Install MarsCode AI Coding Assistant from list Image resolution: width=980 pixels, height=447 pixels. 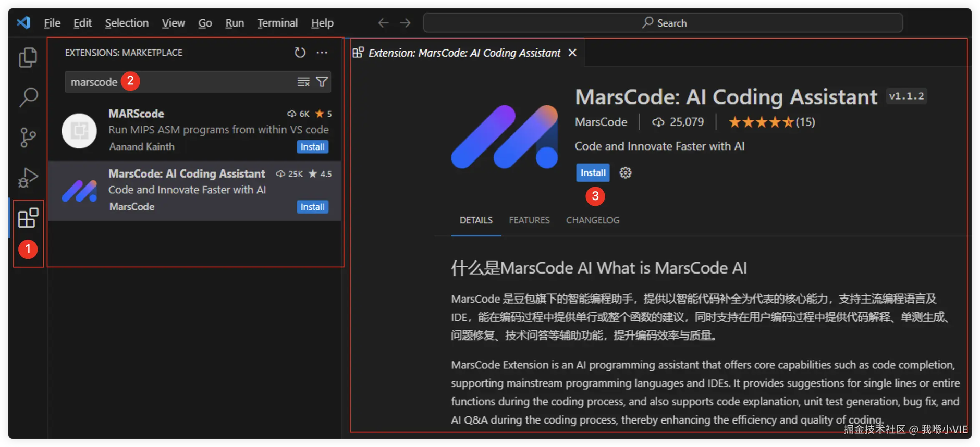tap(312, 207)
